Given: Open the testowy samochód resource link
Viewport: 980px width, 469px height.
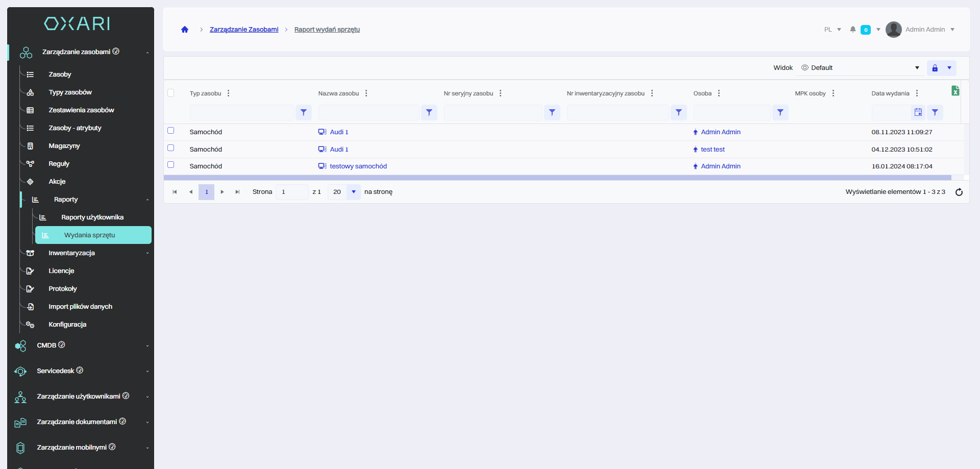Looking at the screenshot, I should 358,166.
